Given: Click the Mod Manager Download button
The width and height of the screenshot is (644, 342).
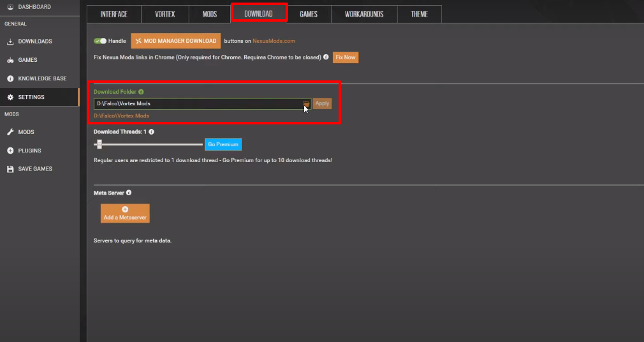Looking at the screenshot, I should 176,41.
